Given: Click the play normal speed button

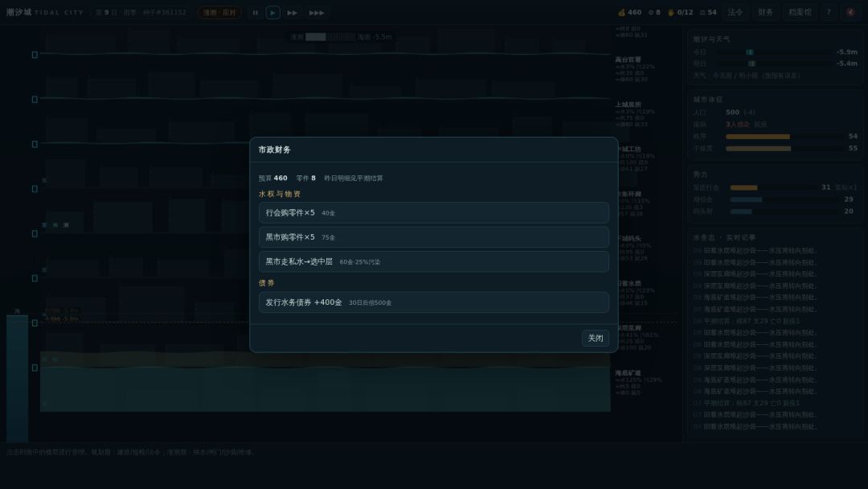Looking at the screenshot, I should tap(273, 13).
